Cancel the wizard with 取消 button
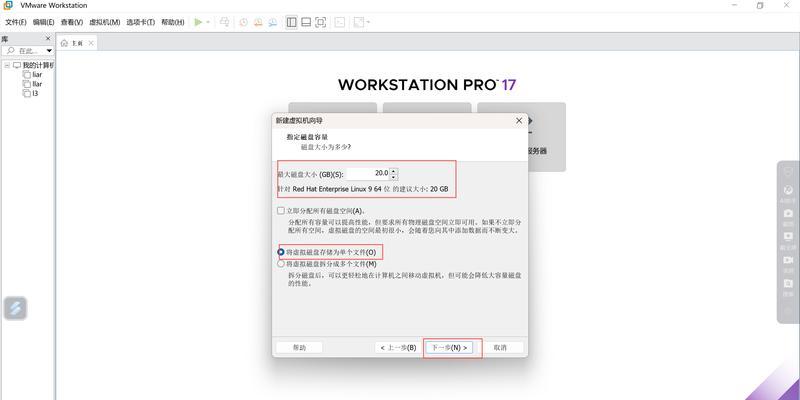 point(501,347)
